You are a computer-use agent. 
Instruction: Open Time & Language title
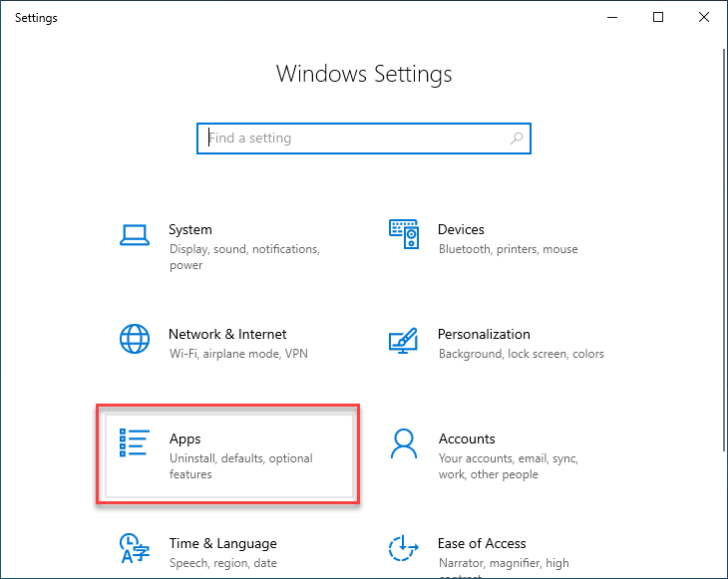point(222,543)
